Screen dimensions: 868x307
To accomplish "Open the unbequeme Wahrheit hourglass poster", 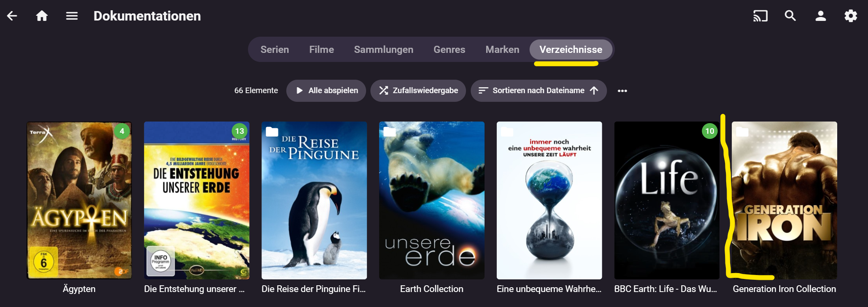I will pyautogui.click(x=549, y=200).
